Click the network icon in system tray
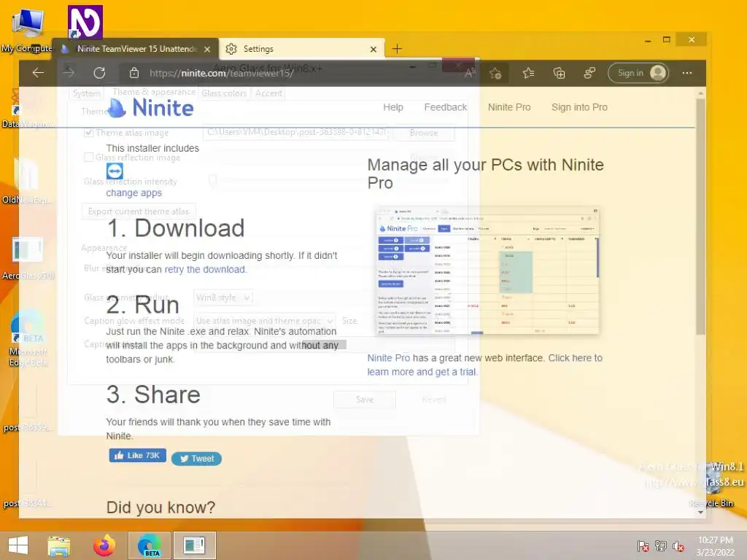 [661, 546]
